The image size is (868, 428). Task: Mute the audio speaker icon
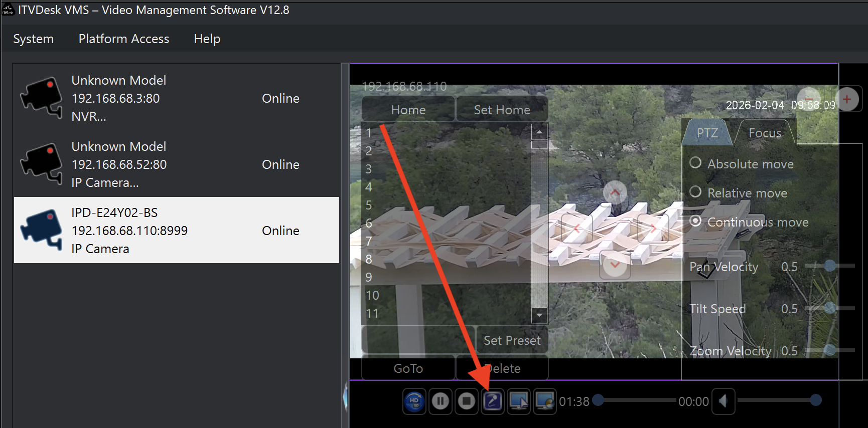(x=723, y=401)
